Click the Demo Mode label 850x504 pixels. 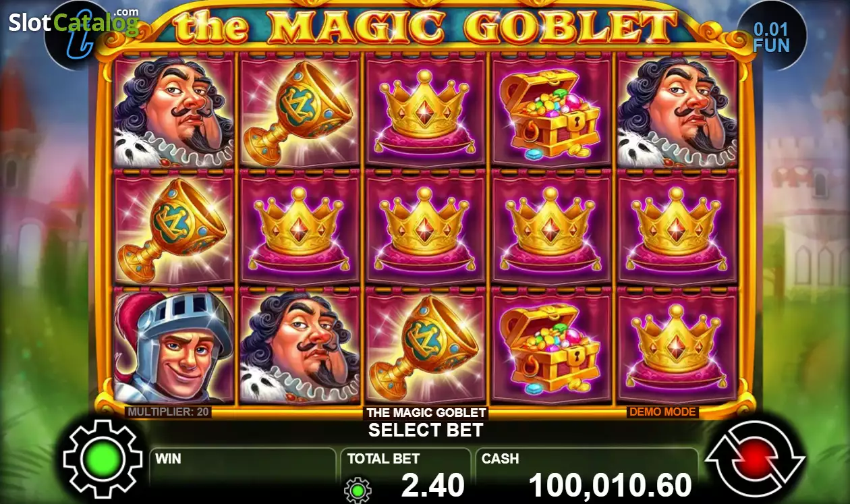tap(662, 411)
